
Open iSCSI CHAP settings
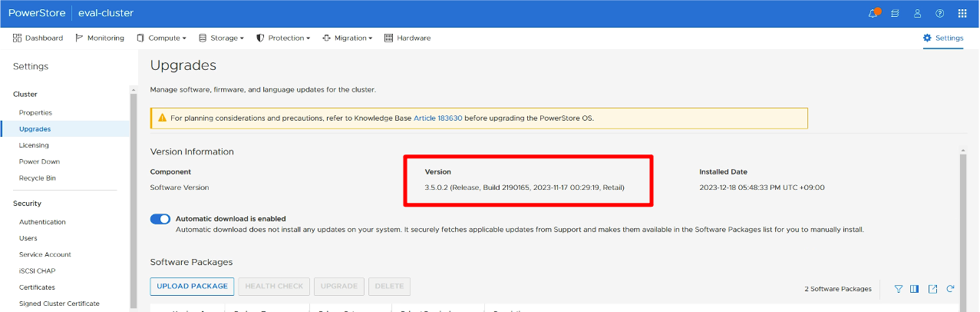point(37,271)
